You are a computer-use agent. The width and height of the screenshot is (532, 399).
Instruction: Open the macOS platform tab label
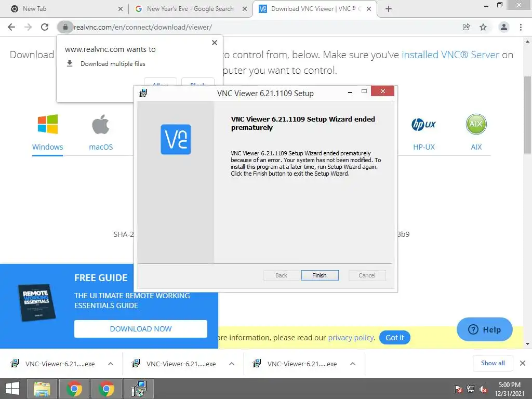pos(101,147)
